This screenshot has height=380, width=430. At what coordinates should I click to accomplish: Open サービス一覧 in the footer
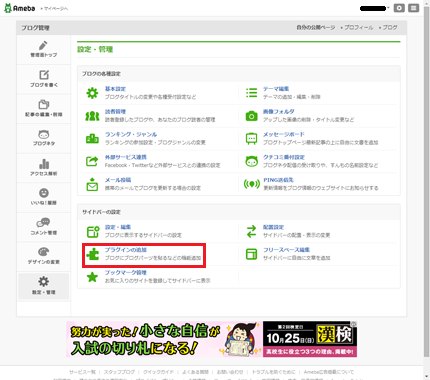coord(82,372)
